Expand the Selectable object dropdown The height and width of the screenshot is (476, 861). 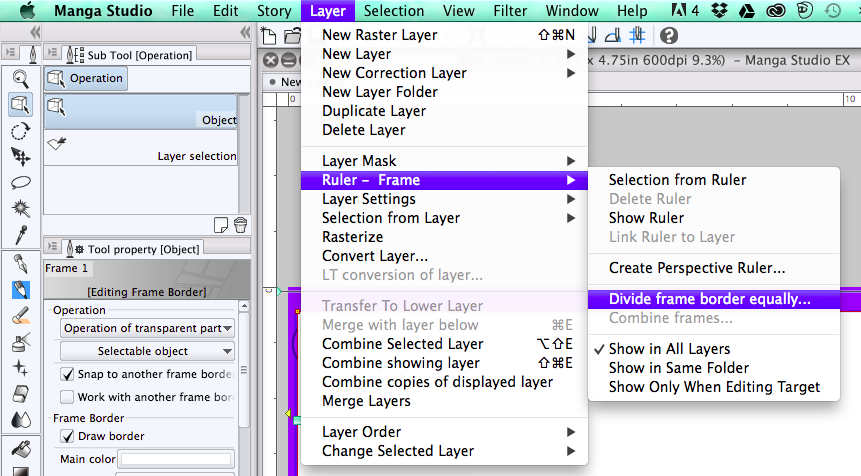click(147, 351)
